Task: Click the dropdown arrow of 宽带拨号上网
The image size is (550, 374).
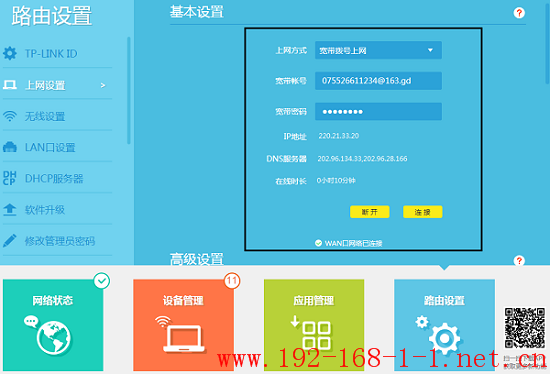Action: click(430, 50)
